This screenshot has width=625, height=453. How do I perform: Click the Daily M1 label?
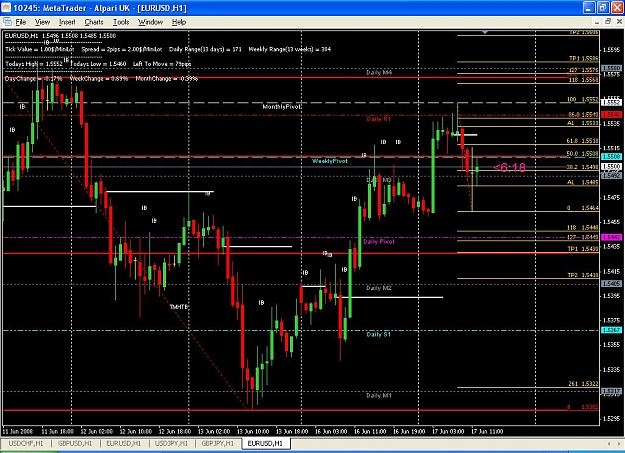tap(379, 396)
